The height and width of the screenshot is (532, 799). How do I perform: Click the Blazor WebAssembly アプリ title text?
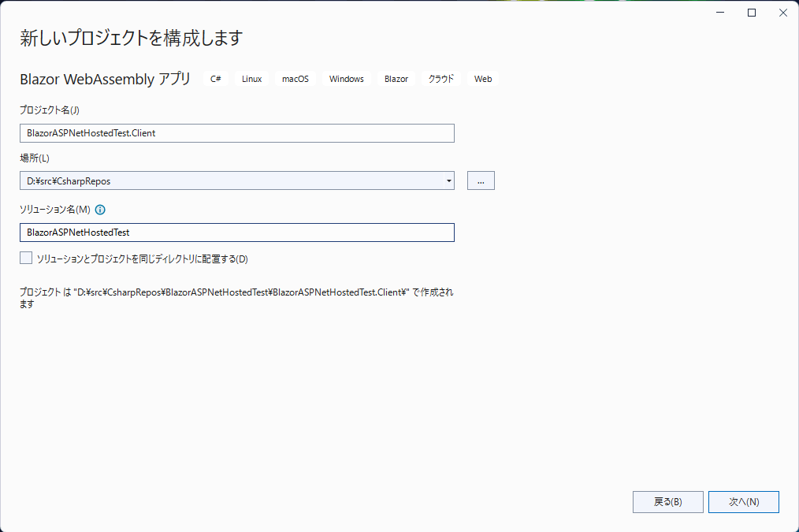pyautogui.click(x=105, y=79)
